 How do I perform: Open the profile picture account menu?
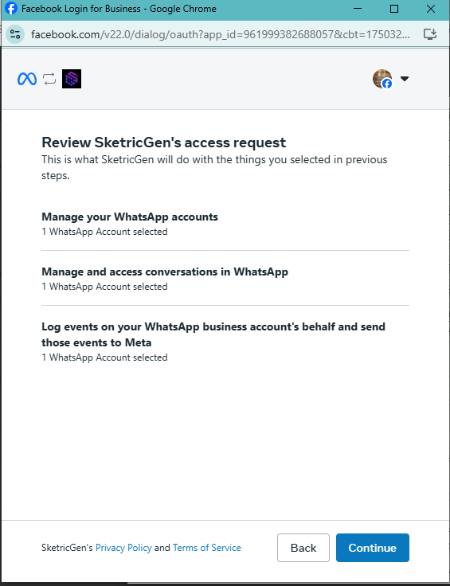[382, 79]
